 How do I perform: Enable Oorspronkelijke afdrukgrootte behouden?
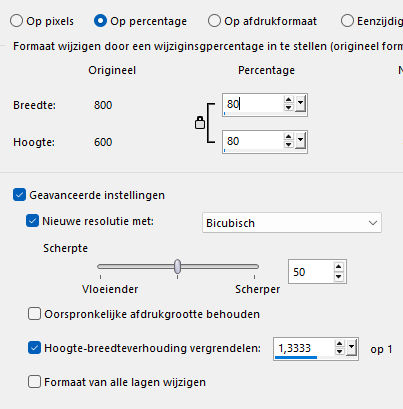[x=34, y=314]
